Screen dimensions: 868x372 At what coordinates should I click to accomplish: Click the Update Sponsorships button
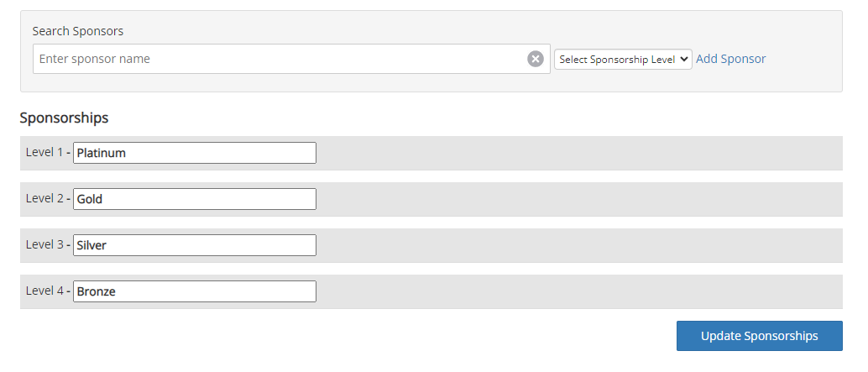(760, 336)
